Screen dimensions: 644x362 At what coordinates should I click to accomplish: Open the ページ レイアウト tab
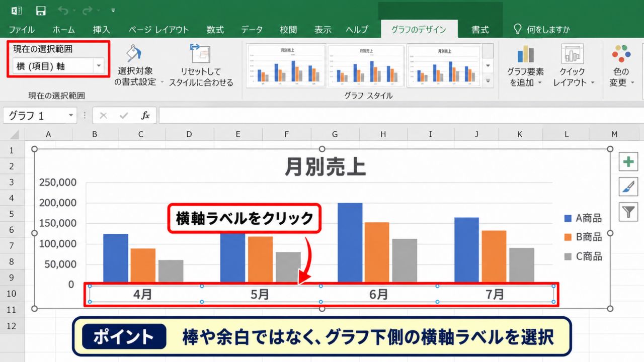coord(159,30)
